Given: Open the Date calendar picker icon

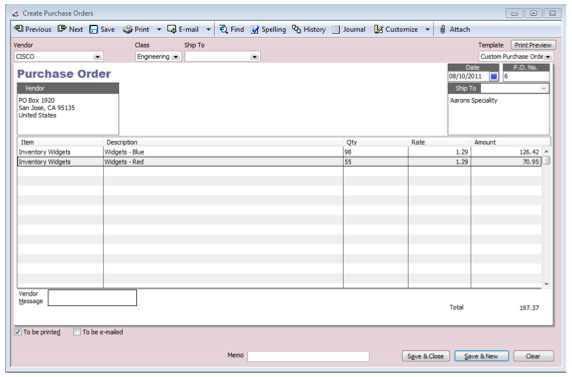Looking at the screenshot, I should [x=494, y=76].
